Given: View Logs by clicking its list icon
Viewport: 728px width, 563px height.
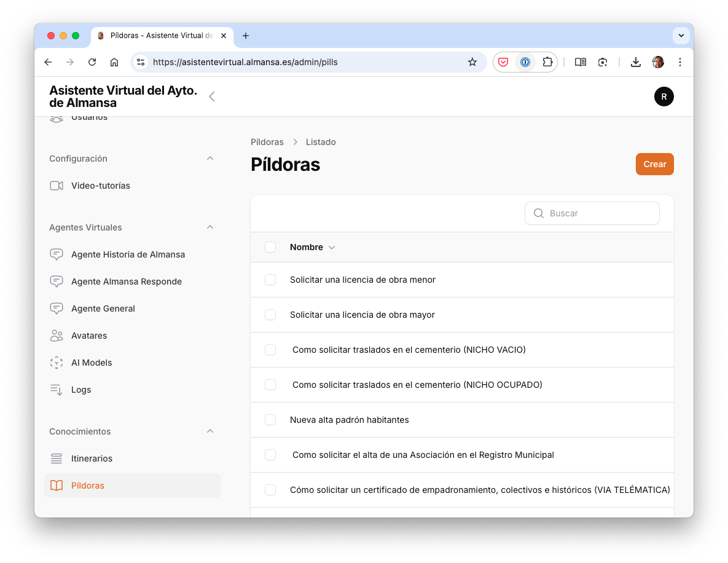Looking at the screenshot, I should click(56, 389).
